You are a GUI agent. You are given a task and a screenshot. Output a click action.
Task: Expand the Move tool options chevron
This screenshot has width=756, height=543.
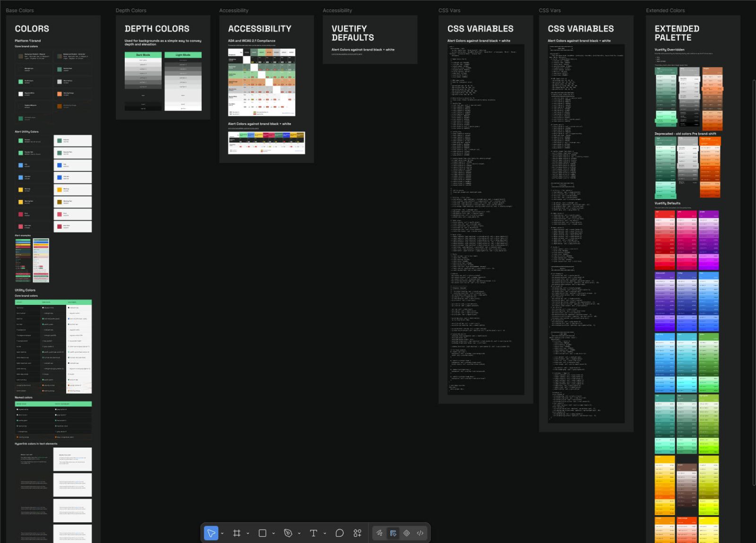click(x=222, y=534)
